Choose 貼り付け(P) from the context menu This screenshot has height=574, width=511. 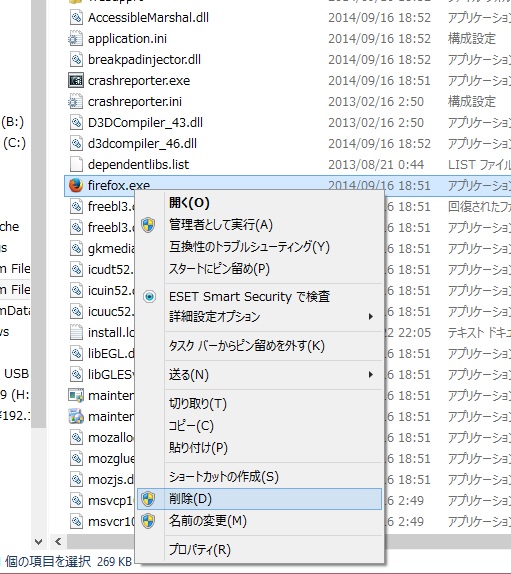(x=260, y=448)
